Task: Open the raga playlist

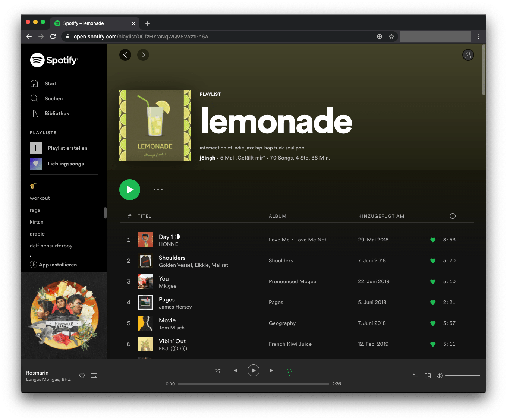Action: pyautogui.click(x=35, y=210)
